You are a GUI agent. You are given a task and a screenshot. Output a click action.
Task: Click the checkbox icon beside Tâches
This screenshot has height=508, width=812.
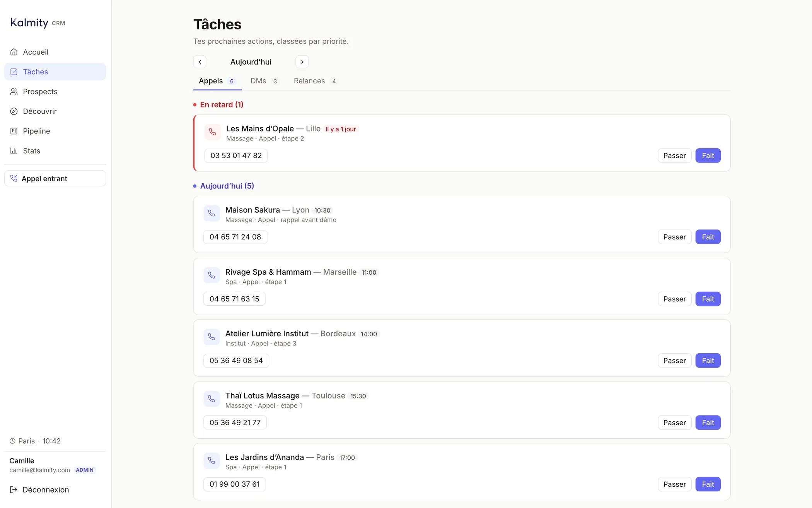(14, 72)
